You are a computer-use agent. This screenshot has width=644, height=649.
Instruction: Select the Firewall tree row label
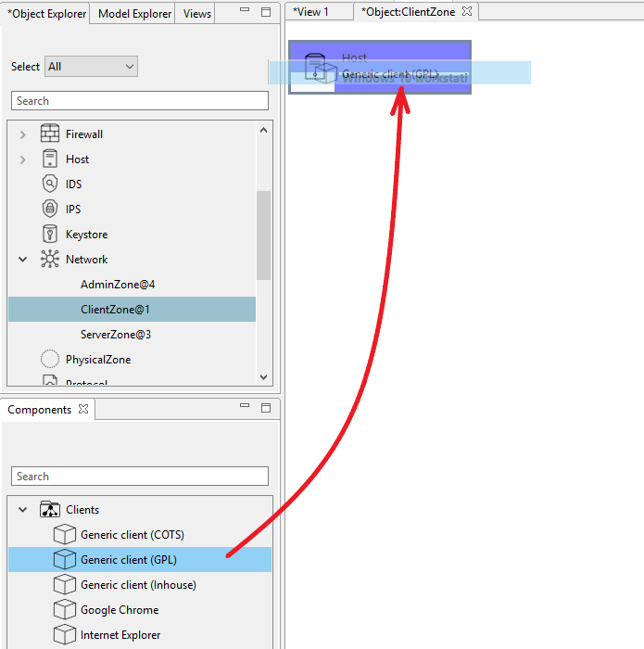(x=84, y=134)
